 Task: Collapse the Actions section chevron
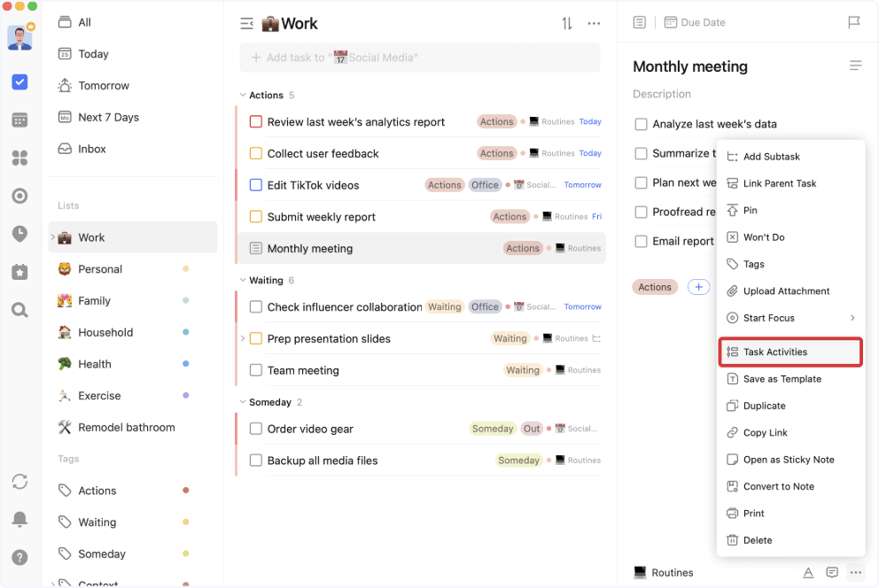click(x=242, y=96)
